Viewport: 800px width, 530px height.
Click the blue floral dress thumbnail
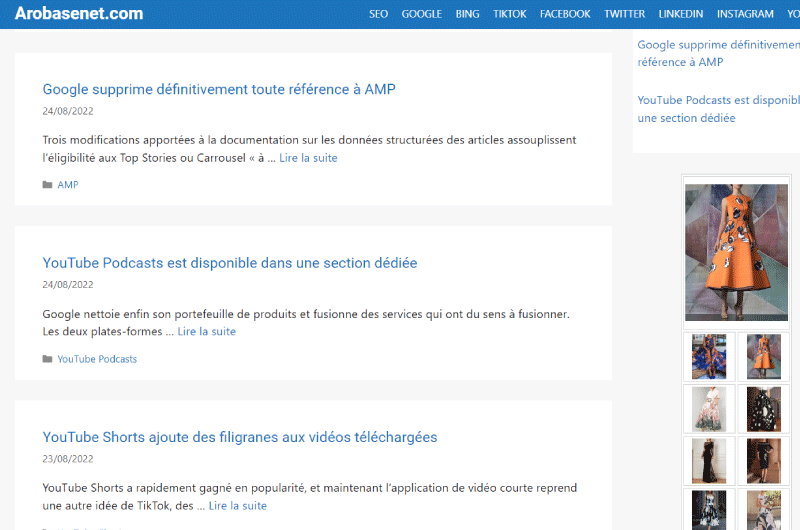pyautogui.click(x=709, y=357)
